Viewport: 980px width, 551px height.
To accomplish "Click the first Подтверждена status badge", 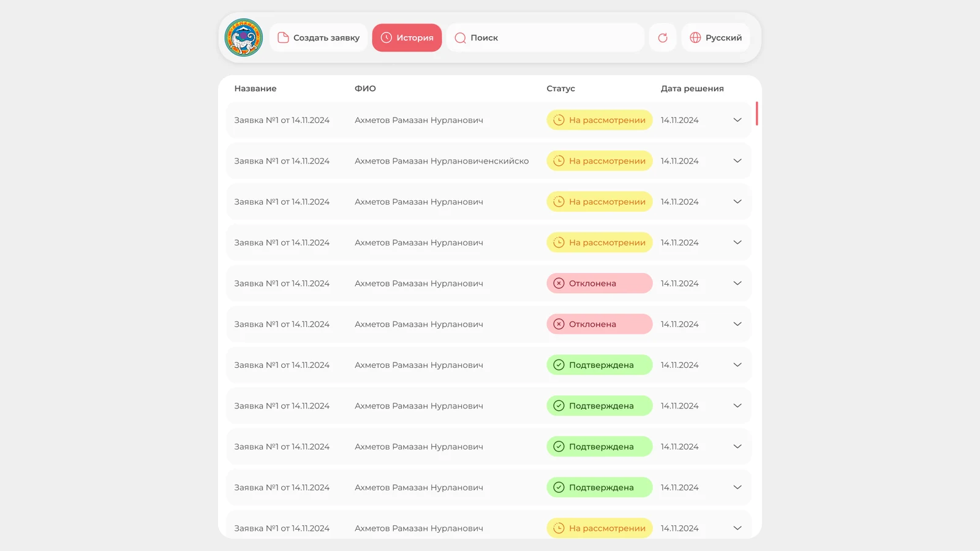I will (x=599, y=365).
